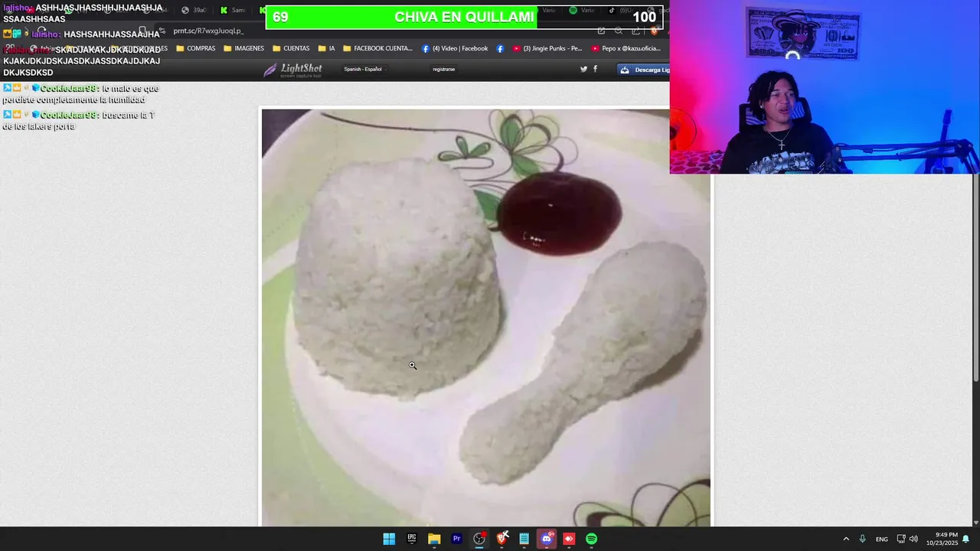Open LightShot Facebook icon
Image resolution: width=980 pixels, height=551 pixels.
point(595,69)
